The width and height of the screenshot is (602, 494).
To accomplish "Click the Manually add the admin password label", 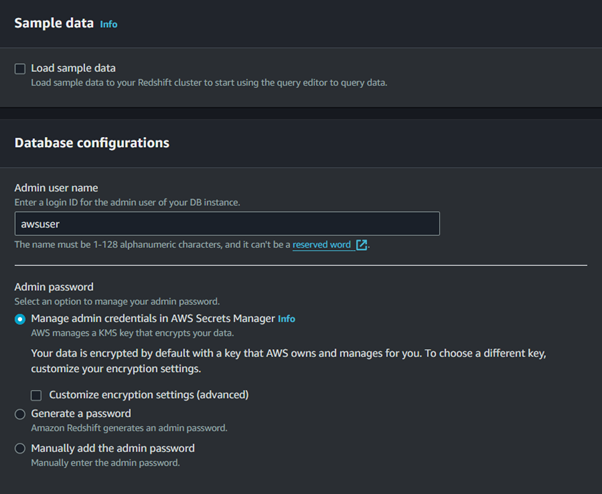I will click(x=113, y=448).
